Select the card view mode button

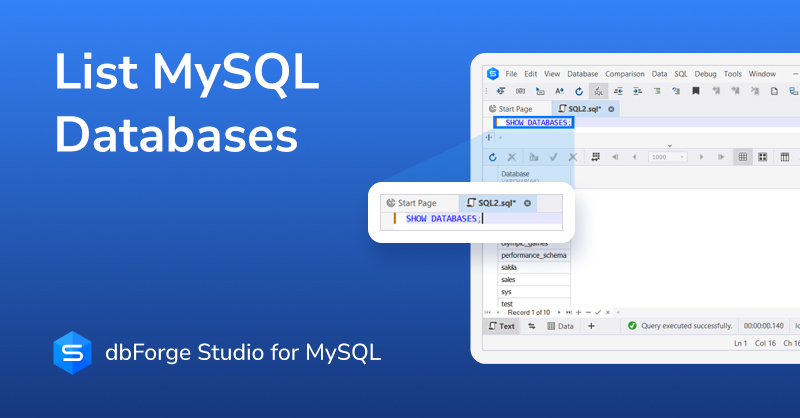[762, 157]
